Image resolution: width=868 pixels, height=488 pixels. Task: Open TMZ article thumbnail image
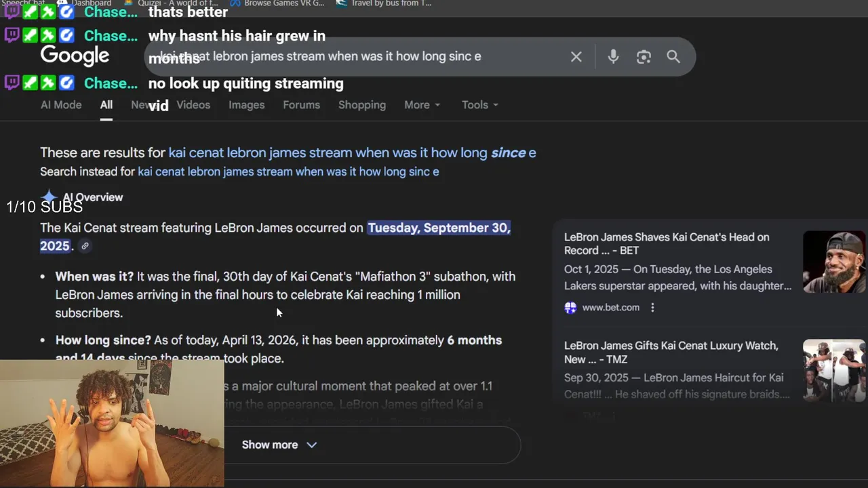point(833,370)
